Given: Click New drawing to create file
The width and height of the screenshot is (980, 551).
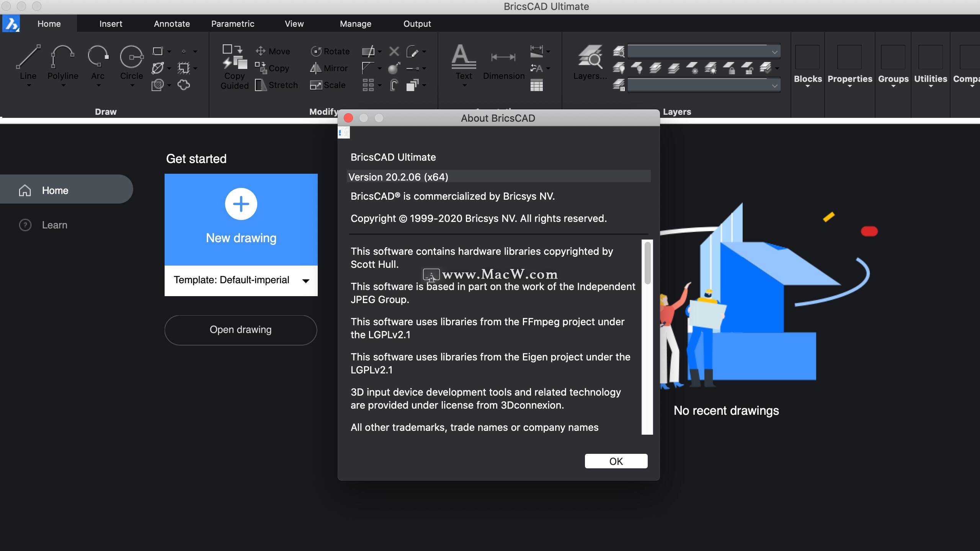Looking at the screenshot, I should 241,218.
